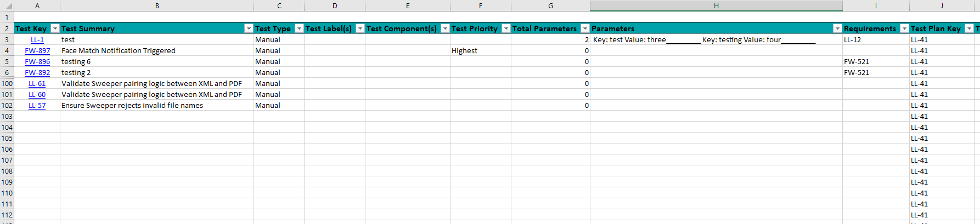Viewport: 980px width, 224px height.
Task: Click the LL-57 hyperlink
Action: click(x=37, y=105)
